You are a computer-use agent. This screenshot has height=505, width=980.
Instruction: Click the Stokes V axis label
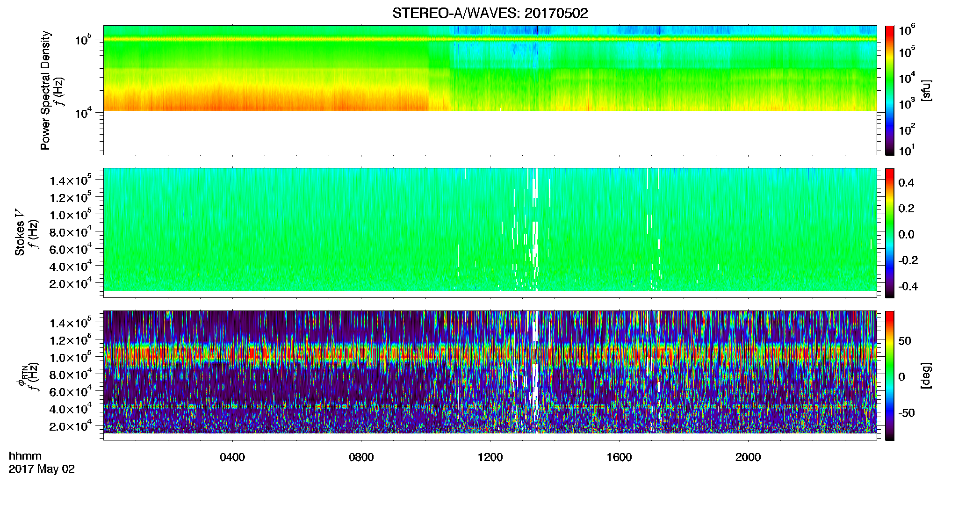tap(20, 232)
